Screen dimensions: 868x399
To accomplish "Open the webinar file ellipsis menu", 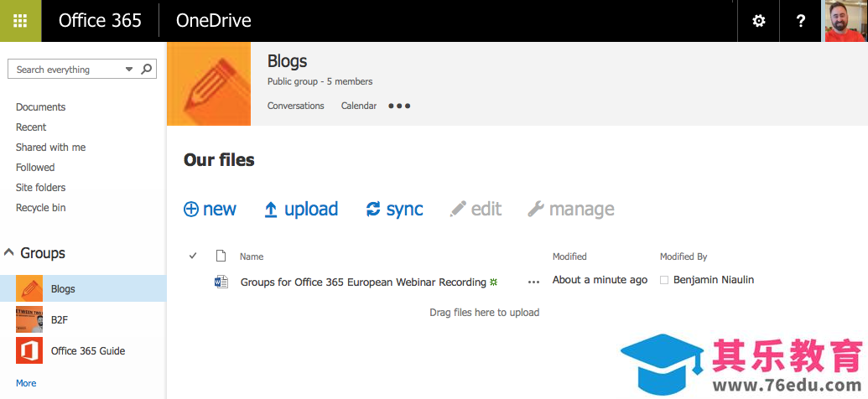I will point(533,282).
